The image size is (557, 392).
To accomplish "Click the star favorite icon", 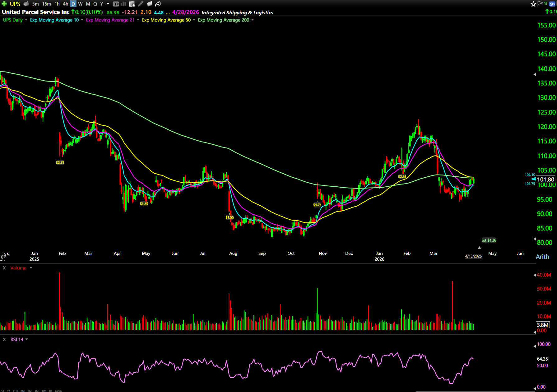I will pyautogui.click(x=533, y=4).
